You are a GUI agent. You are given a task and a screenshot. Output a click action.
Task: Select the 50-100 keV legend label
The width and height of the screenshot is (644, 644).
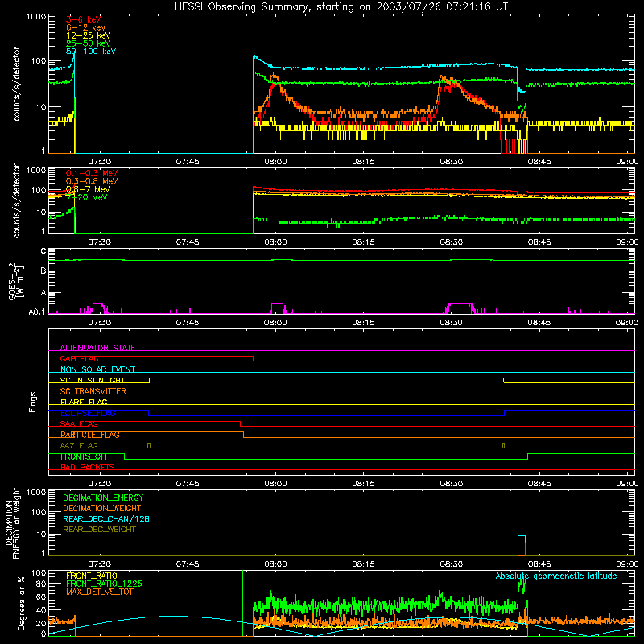pos(91,52)
